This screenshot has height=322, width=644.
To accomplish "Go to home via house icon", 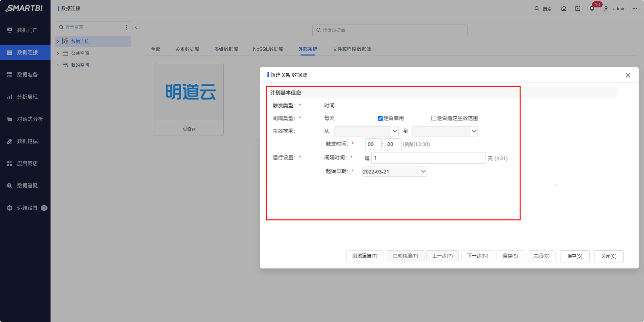I will click(x=564, y=9).
